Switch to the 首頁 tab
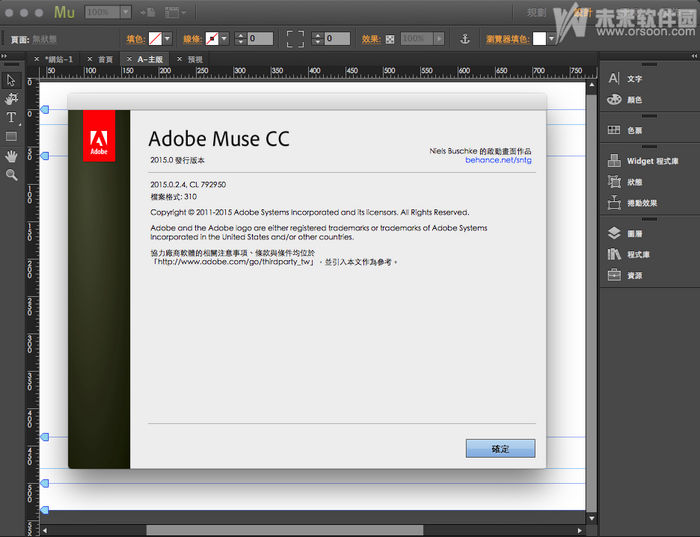The image size is (700, 537). click(x=105, y=59)
